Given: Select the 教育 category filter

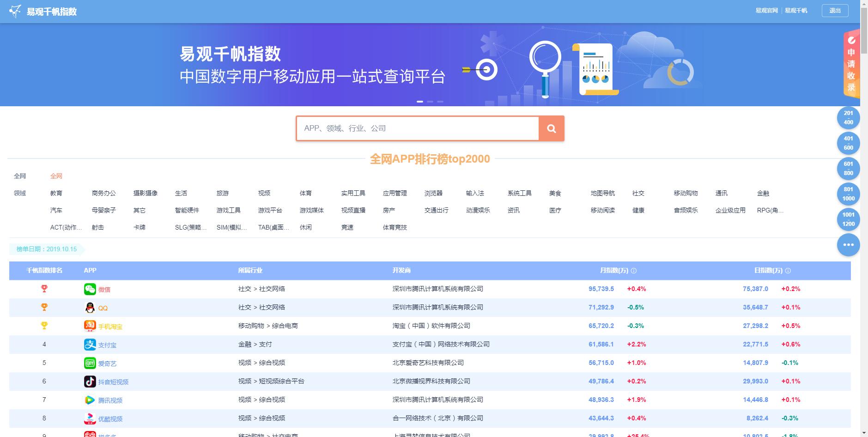Looking at the screenshot, I should (56, 193).
